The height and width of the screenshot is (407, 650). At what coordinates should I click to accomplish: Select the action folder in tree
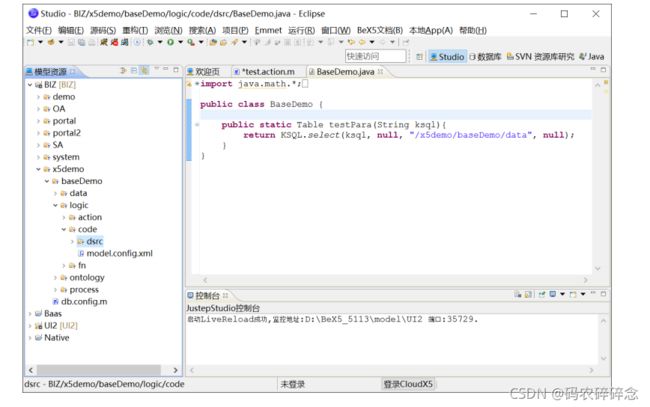point(85,217)
